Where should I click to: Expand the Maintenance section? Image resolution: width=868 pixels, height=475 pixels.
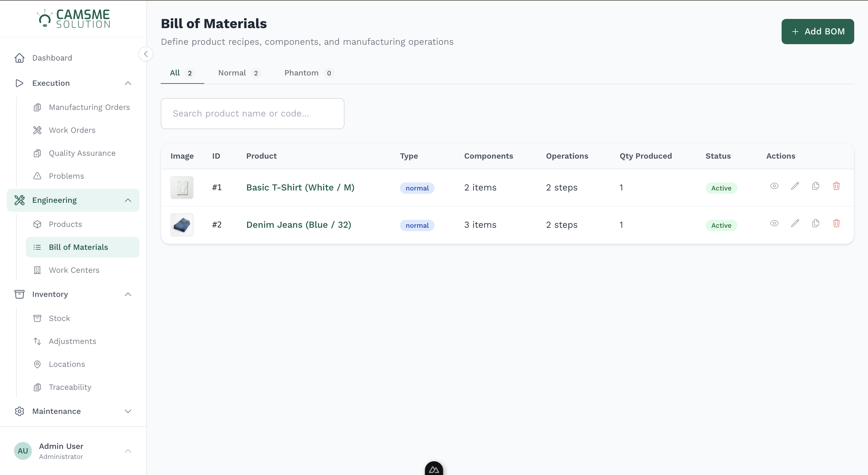[x=128, y=411]
